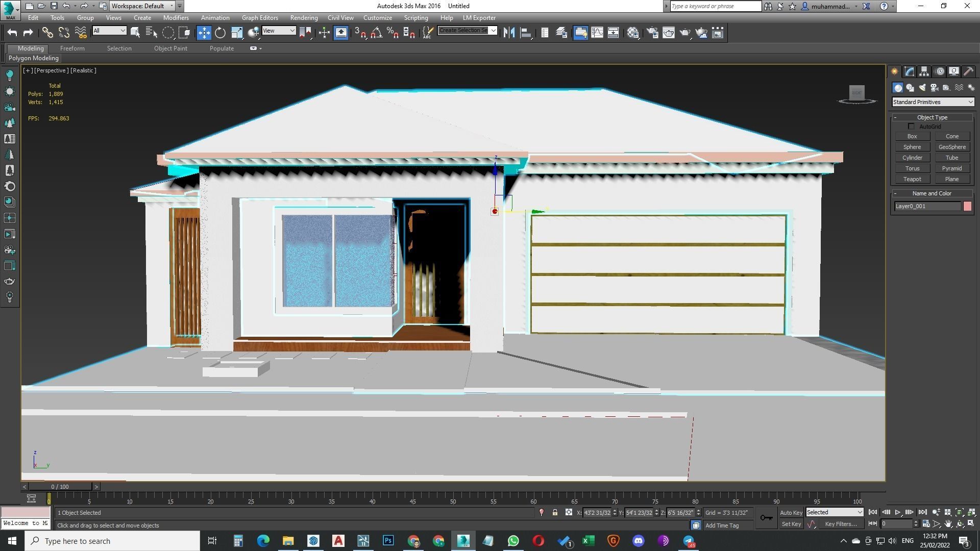Click Zoom Extents All navigation icon

[x=972, y=512]
